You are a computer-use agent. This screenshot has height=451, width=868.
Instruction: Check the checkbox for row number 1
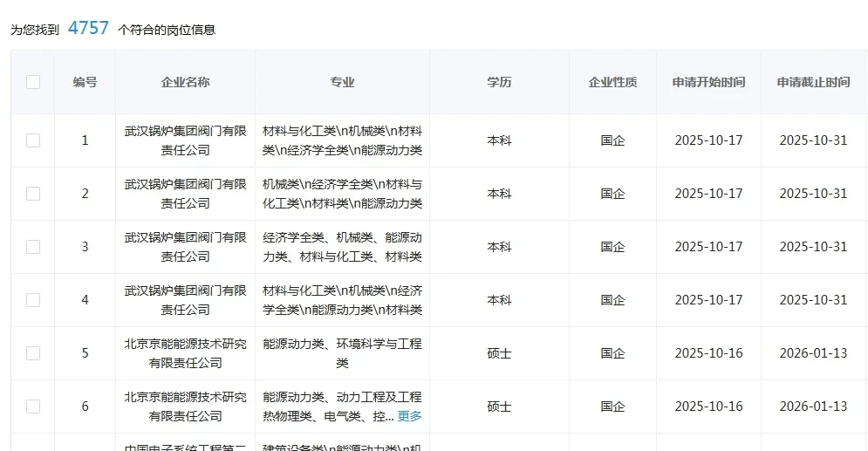pos(33,140)
